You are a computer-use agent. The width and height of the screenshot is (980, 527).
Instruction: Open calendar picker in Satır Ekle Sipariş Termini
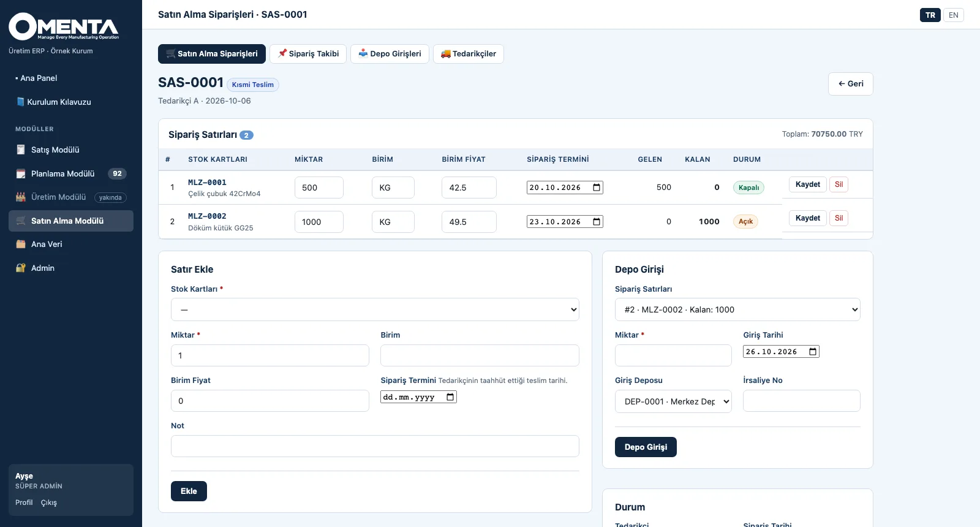[450, 397]
